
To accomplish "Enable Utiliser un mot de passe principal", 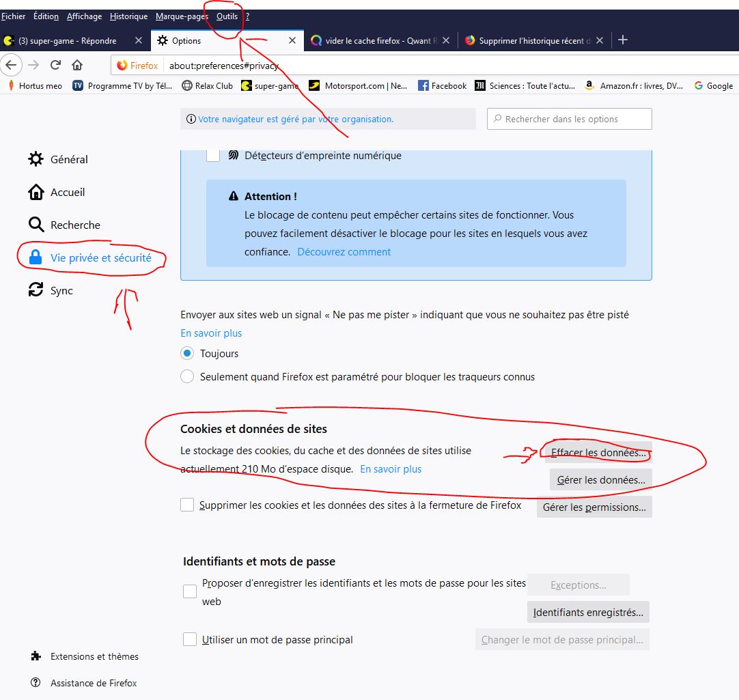I will [x=190, y=640].
